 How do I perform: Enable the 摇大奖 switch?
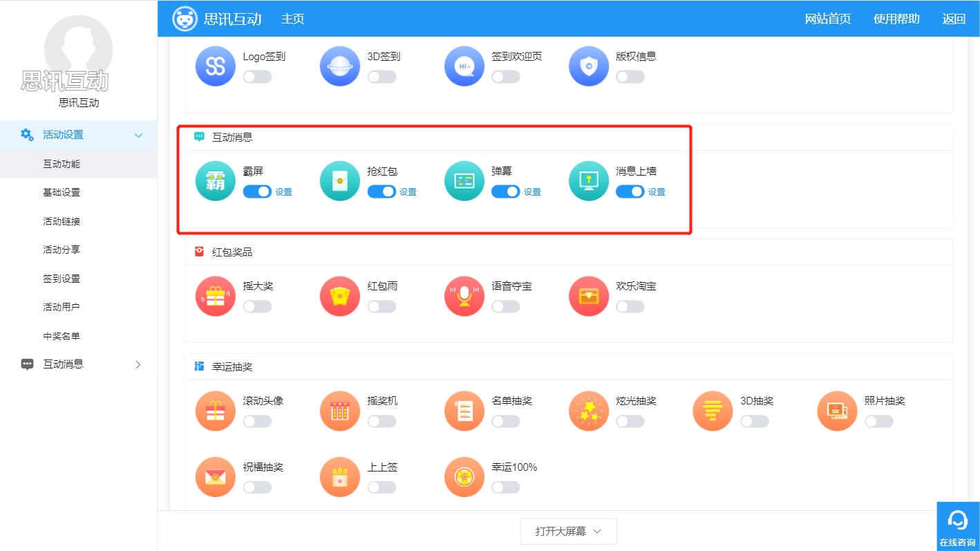click(257, 306)
